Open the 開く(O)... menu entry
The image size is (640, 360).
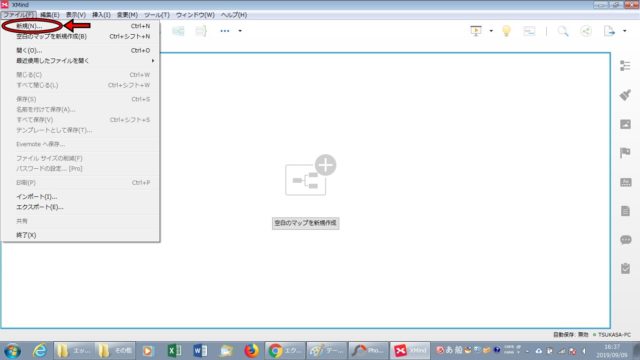pos(80,51)
